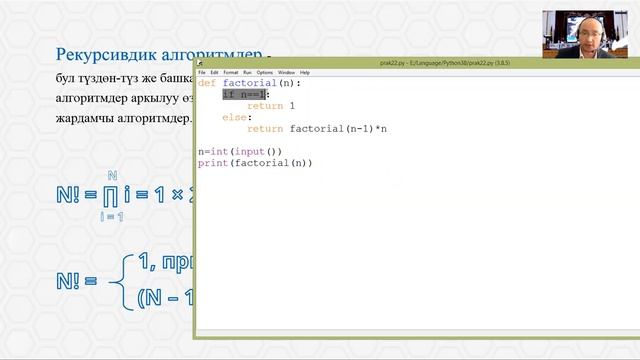The width and height of the screenshot is (640, 360).
Task: Click the slide line starting 'бул түздөн-түз'
Action: [x=124, y=78]
